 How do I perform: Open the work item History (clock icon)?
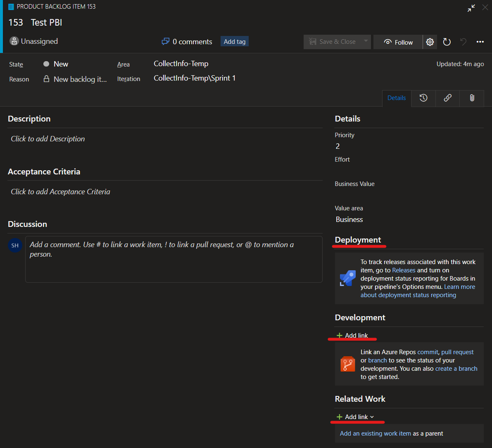423,98
